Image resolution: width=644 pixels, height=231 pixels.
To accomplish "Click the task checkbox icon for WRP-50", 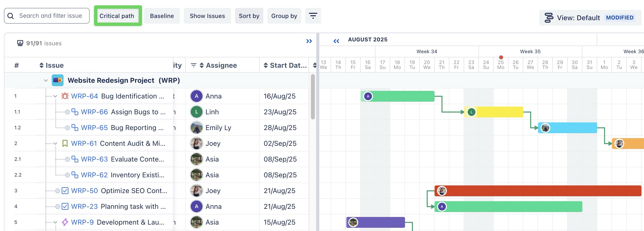I will (65, 191).
